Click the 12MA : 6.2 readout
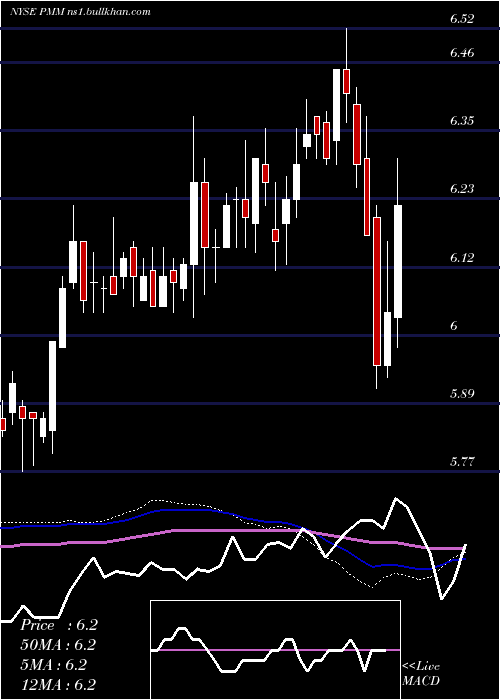This screenshot has height=700, width=500. tap(58, 685)
